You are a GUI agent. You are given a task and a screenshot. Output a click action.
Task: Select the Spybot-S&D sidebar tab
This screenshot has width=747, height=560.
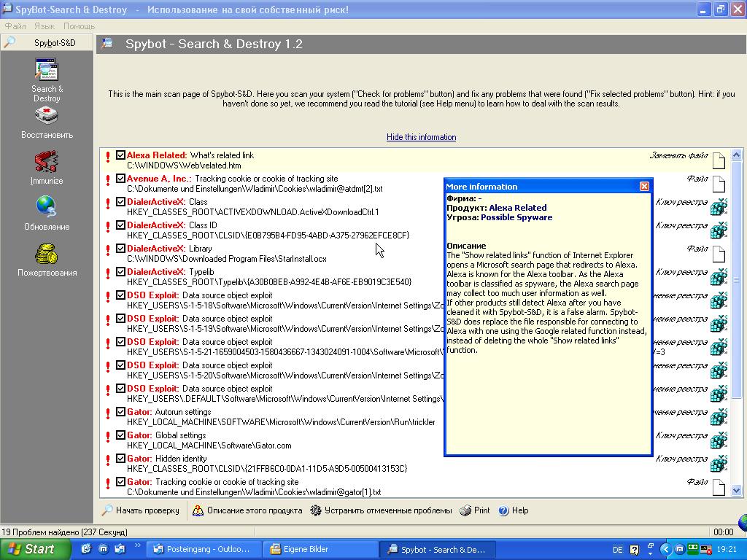pyautogui.click(x=47, y=43)
